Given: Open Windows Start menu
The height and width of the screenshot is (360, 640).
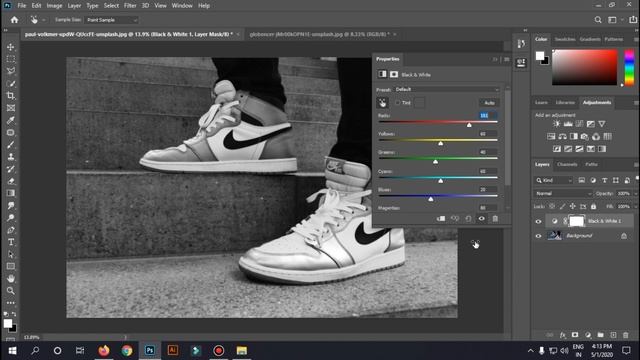Looking at the screenshot, I should pos(12,351).
